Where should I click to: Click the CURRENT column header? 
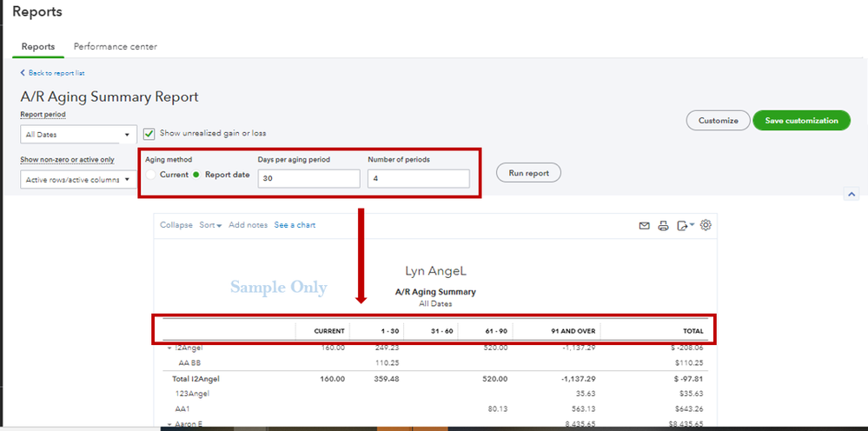coord(329,331)
